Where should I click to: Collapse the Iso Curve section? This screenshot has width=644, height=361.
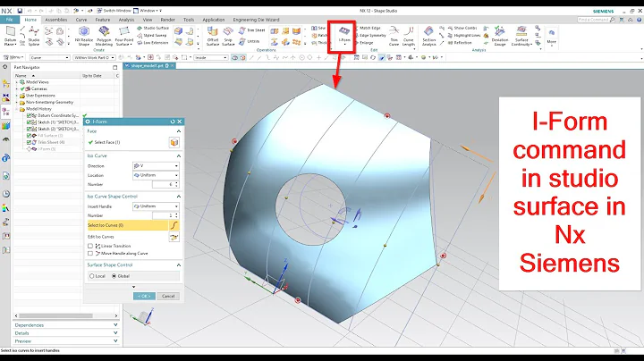click(179, 155)
